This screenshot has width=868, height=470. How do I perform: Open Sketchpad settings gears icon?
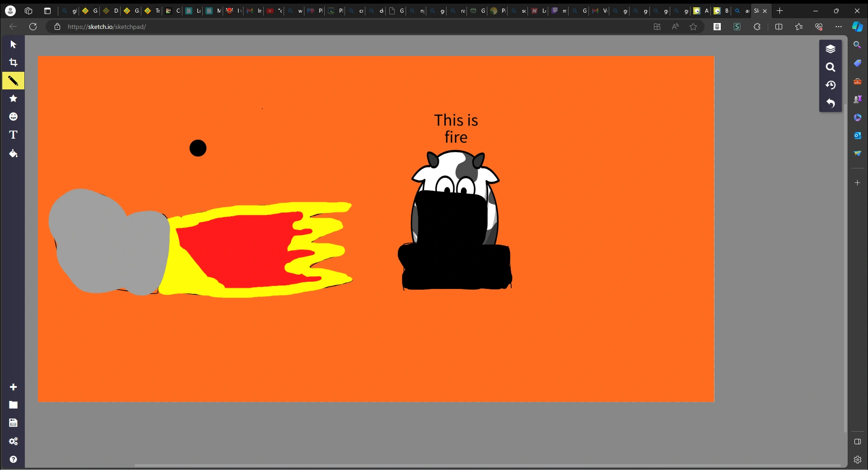tap(13, 441)
